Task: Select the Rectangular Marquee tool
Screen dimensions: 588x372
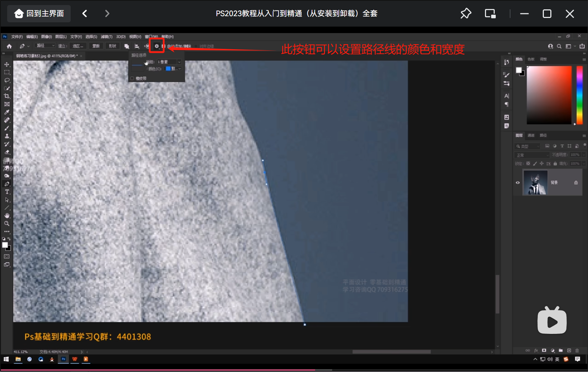Action: (7, 72)
